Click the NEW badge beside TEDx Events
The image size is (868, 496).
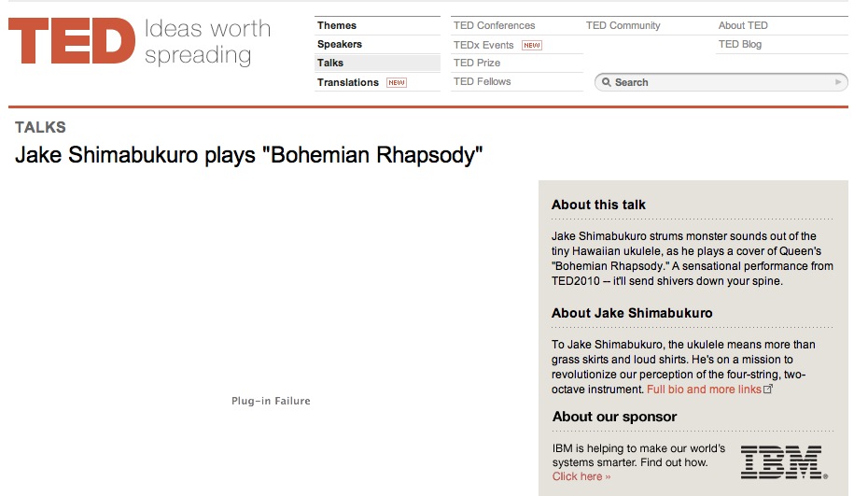coord(532,46)
